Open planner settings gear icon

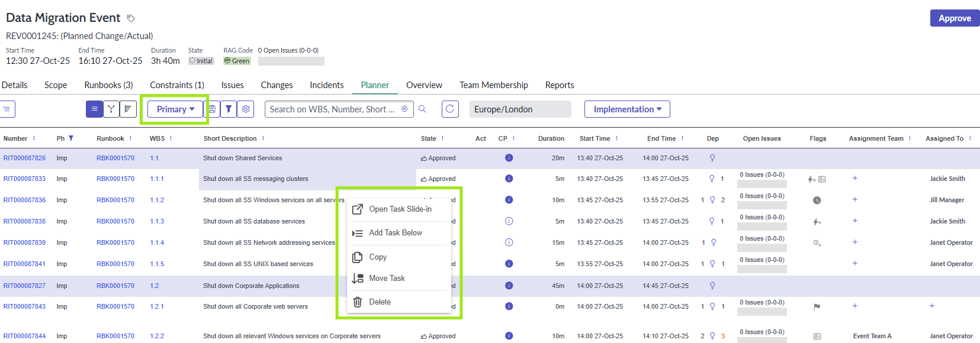click(246, 109)
